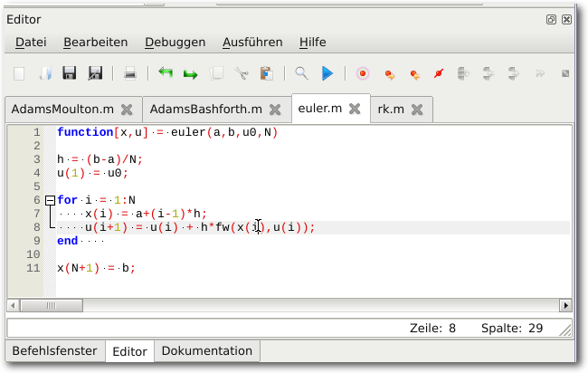The width and height of the screenshot is (588, 373).
Task: Click 'x(N+1) = b;' code line
Action: coord(96,268)
